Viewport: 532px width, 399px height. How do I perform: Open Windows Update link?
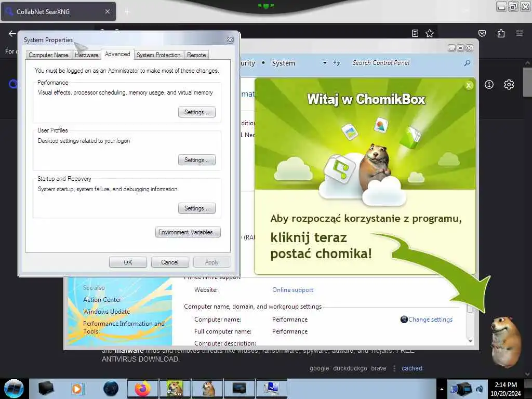[x=107, y=312]
